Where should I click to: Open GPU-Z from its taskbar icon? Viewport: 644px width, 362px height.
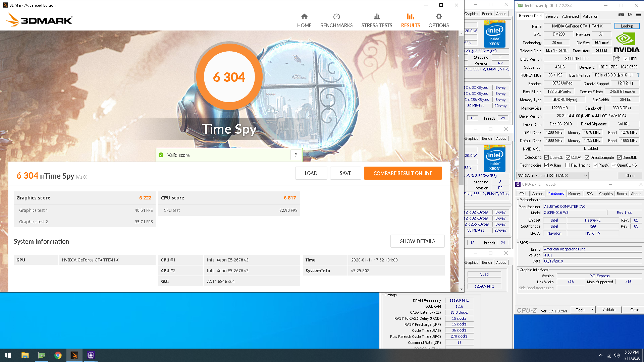click(x=42, y=355)
